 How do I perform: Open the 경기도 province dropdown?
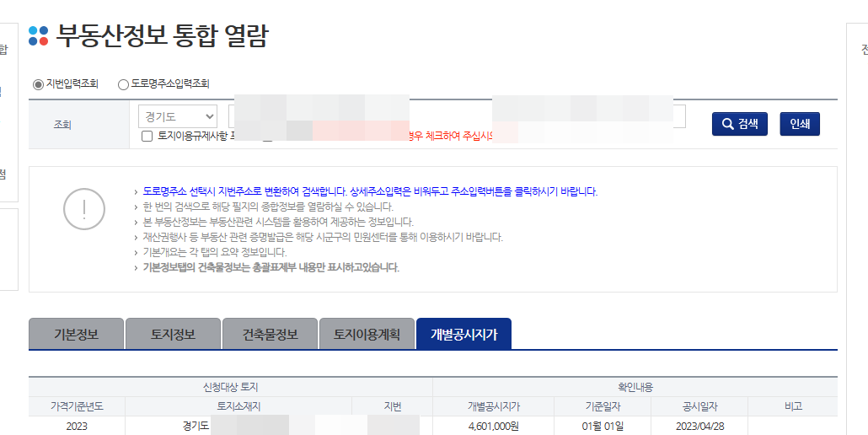tap(178, 117)
